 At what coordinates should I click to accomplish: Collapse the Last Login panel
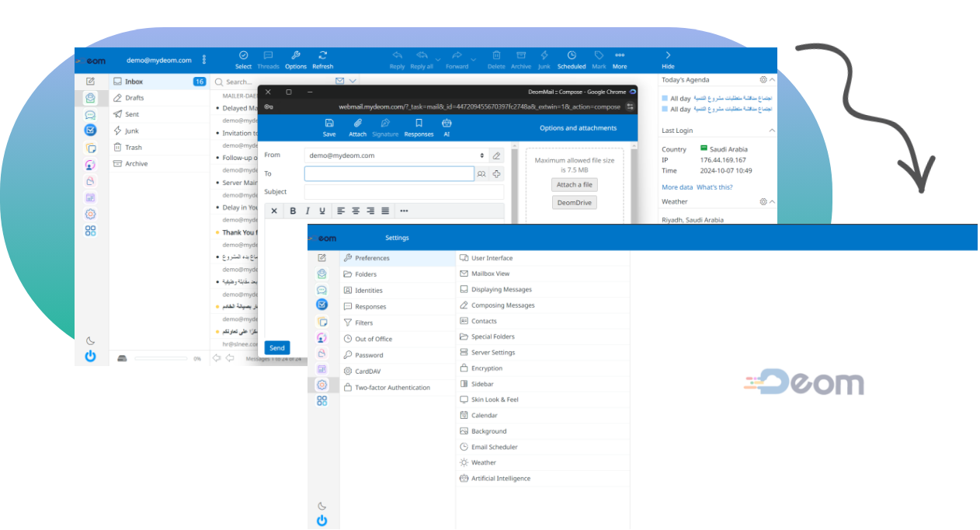point(771,131)
